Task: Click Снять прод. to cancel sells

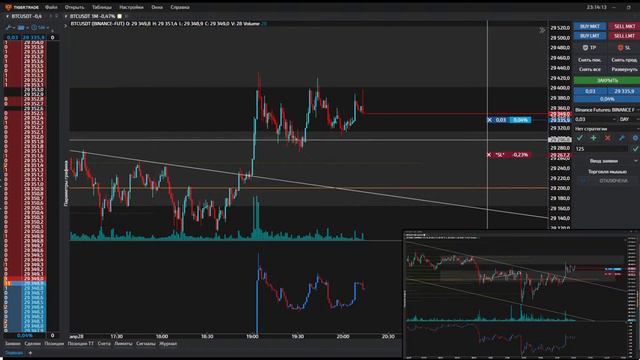Action: [x=624, y=60]
